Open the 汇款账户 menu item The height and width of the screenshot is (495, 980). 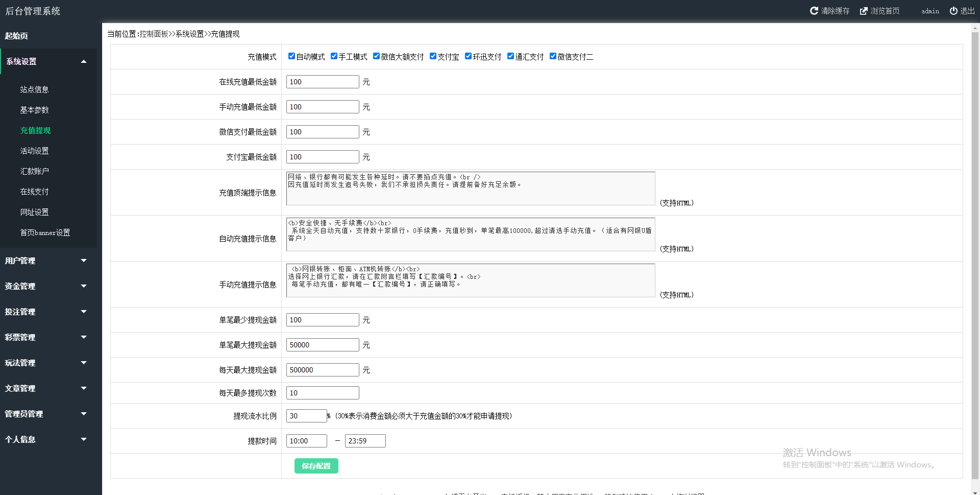34,171
